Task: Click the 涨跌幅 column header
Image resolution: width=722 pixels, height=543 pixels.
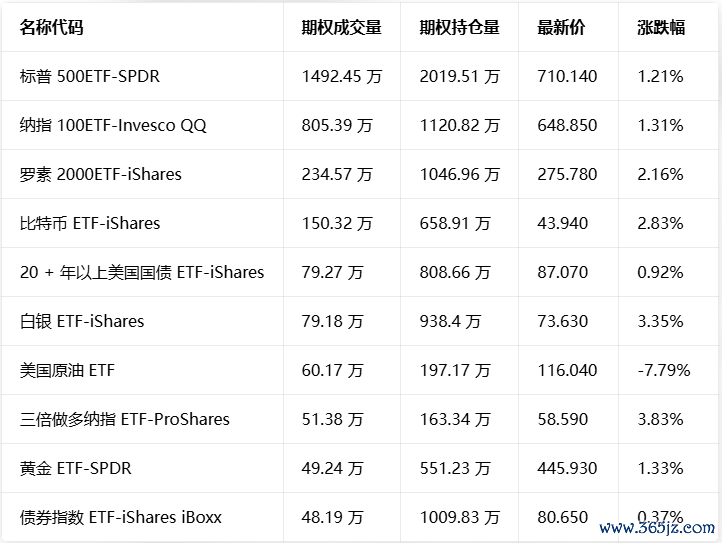Action: 661,27
